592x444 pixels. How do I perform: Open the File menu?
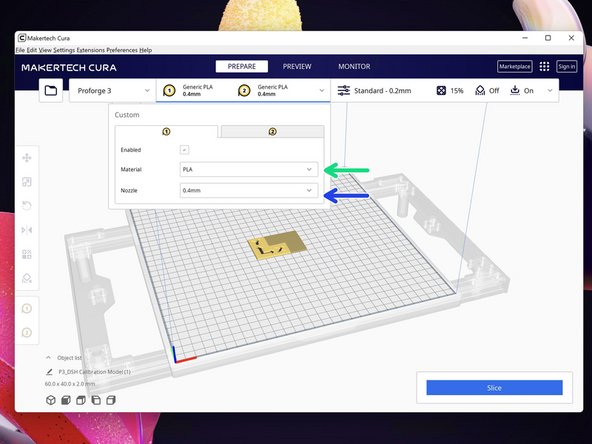click(20, 50)
